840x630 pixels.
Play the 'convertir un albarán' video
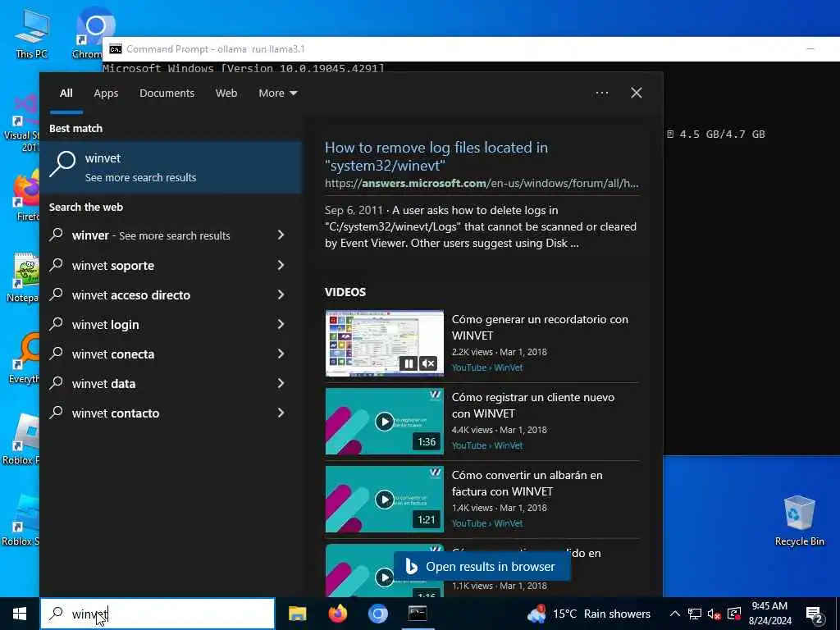[384, 500]
